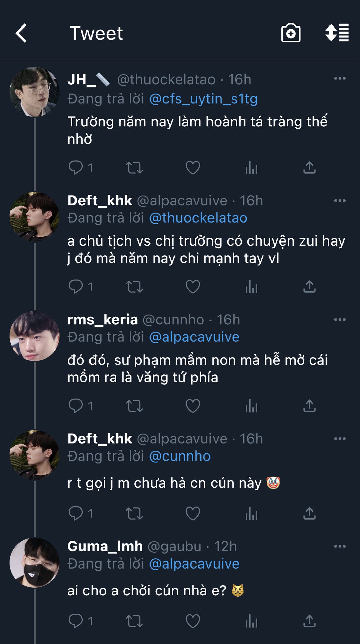The image size is (360, 644).
Task: Share JH_'s tweet
Action: coord(309,167)
